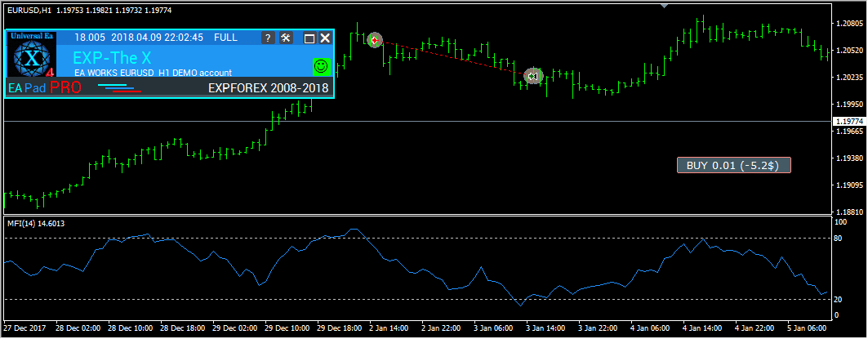
Task: Click the green smiley face status icon
Action: (321, 65)
